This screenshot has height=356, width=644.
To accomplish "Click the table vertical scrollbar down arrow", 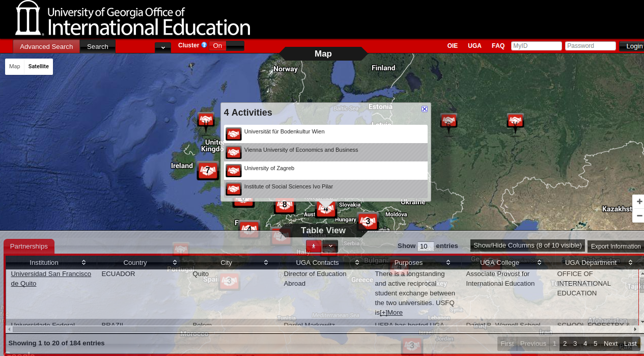I will tap(641, 322).
